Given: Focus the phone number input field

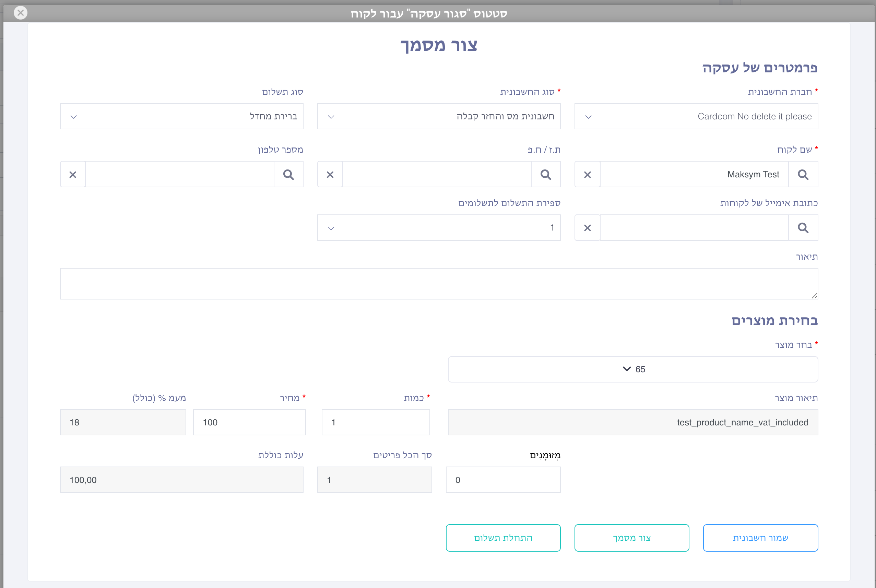Looking at the screenshot, I should [180, 174].
